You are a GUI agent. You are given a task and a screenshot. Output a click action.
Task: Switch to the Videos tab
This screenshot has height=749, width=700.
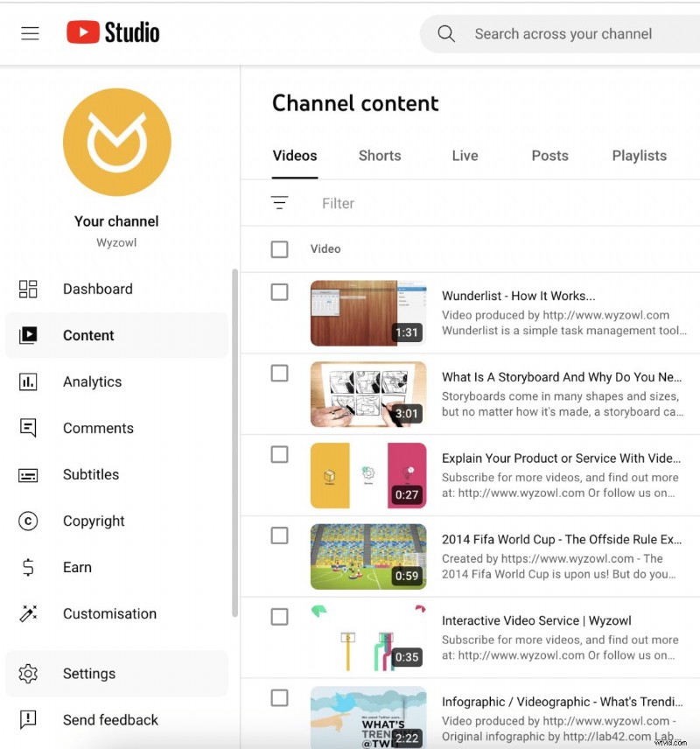(295, 157)
